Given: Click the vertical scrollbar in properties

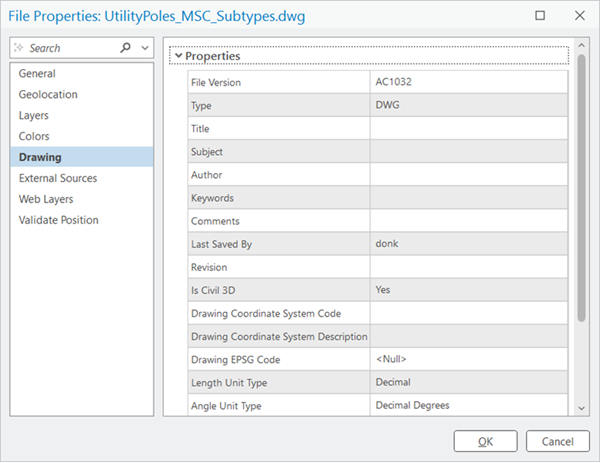Looking at the screenshot, I should [x=582, y=188].
